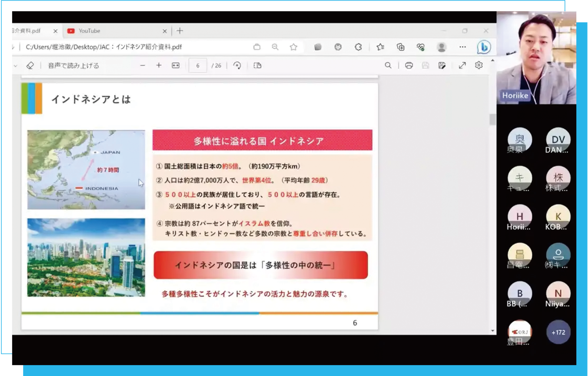
Task: Open the browser Collections panel
Action: tap(400, 47)
